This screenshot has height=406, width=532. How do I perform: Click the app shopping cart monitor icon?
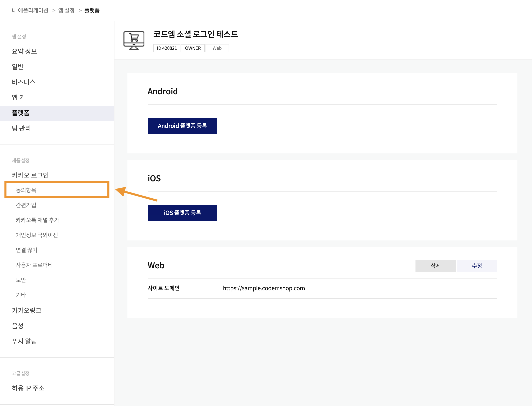pos(134,40)
